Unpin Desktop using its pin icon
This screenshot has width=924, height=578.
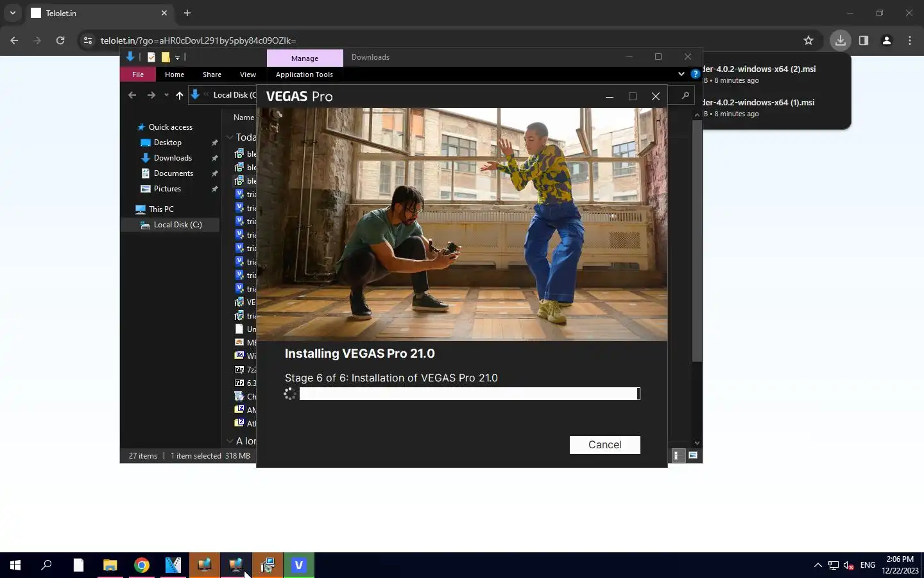tap(214, 143)
